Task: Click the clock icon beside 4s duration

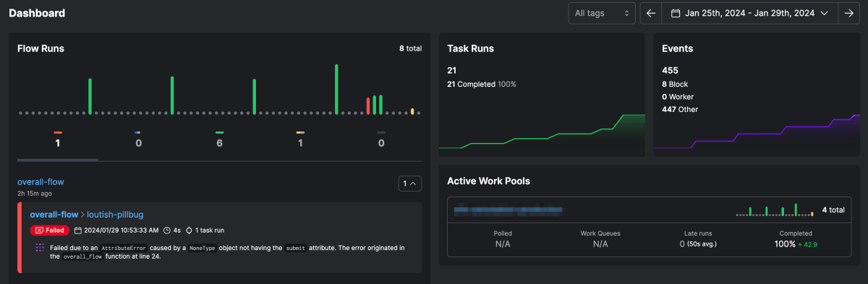Action: pyautogui.click(x=166, y=231)
